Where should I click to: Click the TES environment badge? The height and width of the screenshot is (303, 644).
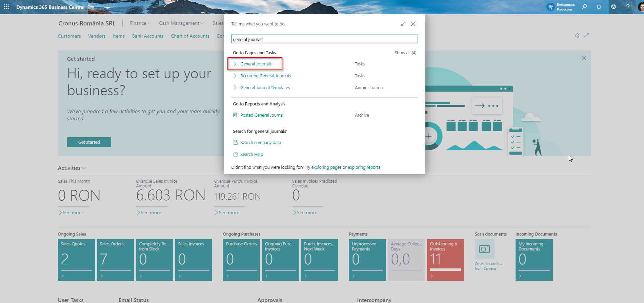click(550, 7)
